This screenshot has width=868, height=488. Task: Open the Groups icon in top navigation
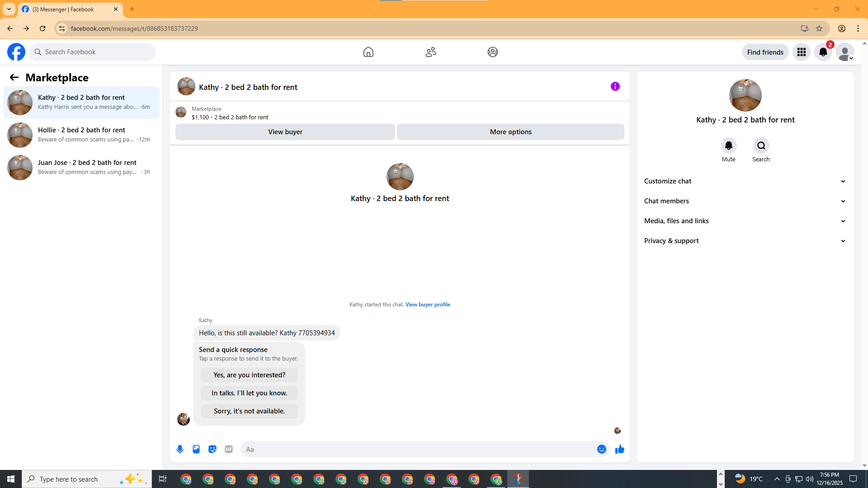493,52
